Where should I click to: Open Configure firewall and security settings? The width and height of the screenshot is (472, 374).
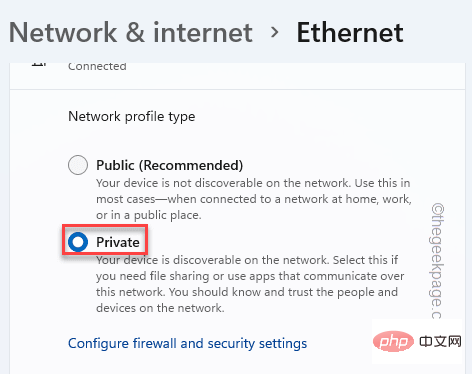[x=187, y=343]
